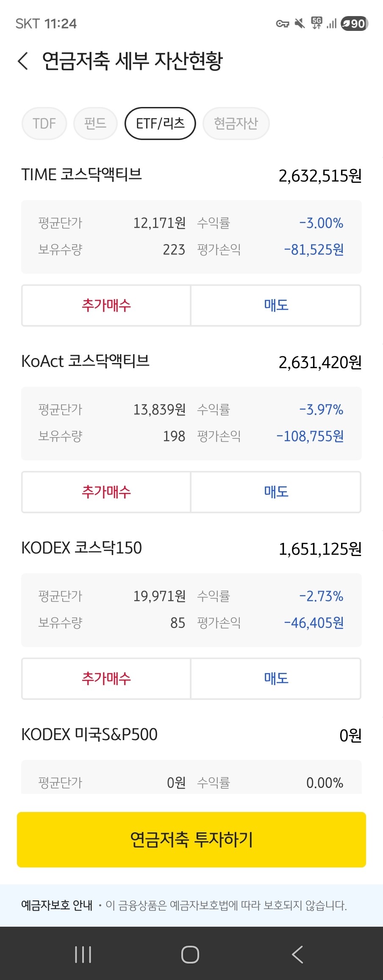
Task: Tap 매도 for KoAct 코스닥액티브
Action: pos(276,492)
